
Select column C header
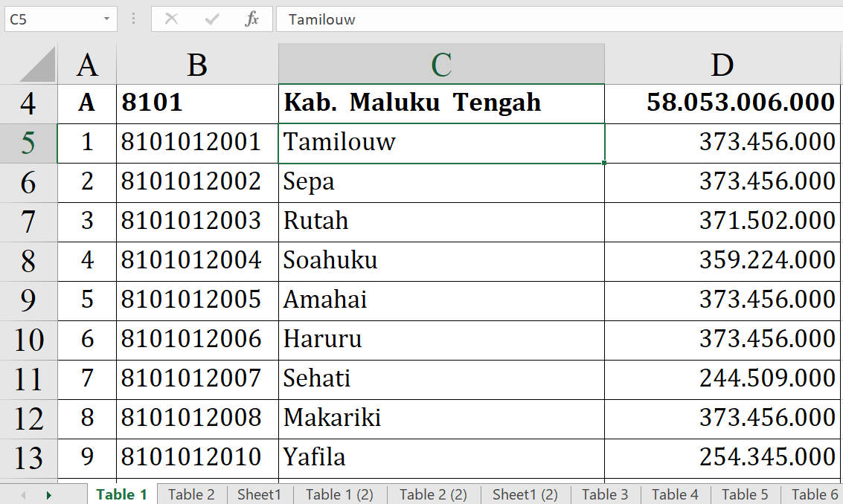[x=441, y=65]
